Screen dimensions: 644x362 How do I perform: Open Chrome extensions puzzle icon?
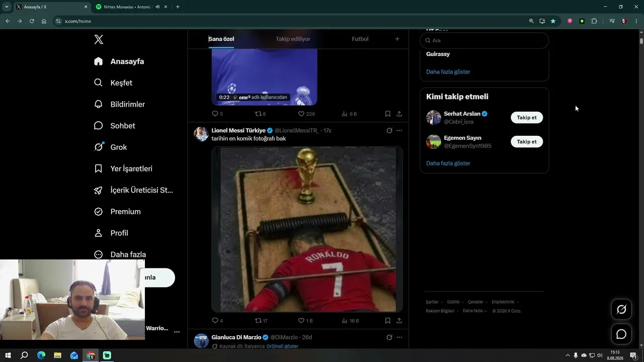pyautogui.click(x=594, y=21)
